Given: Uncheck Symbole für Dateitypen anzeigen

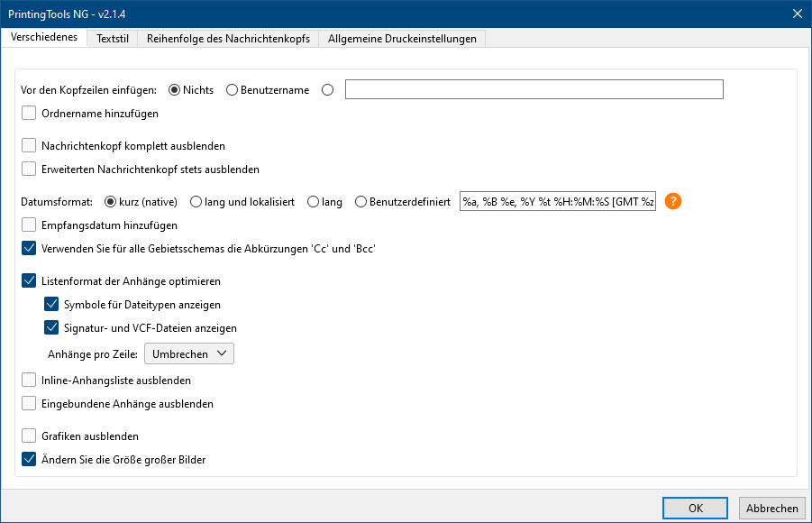Looking at the screenshot, I should [x=51, y=304].
